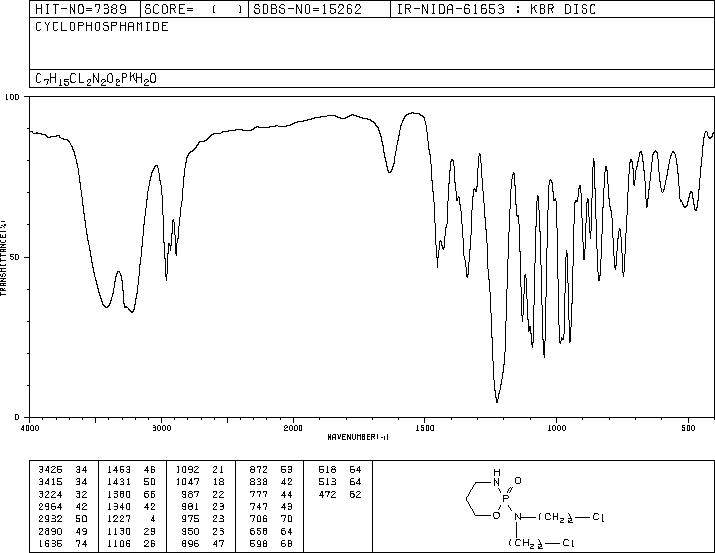
Task: Click the 706 peak table entry
Action: coord(259,519)
